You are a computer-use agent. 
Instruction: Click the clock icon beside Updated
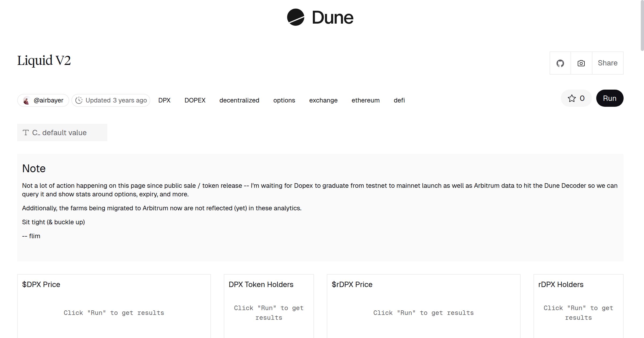pyautogui.click(x=79, y=100)
